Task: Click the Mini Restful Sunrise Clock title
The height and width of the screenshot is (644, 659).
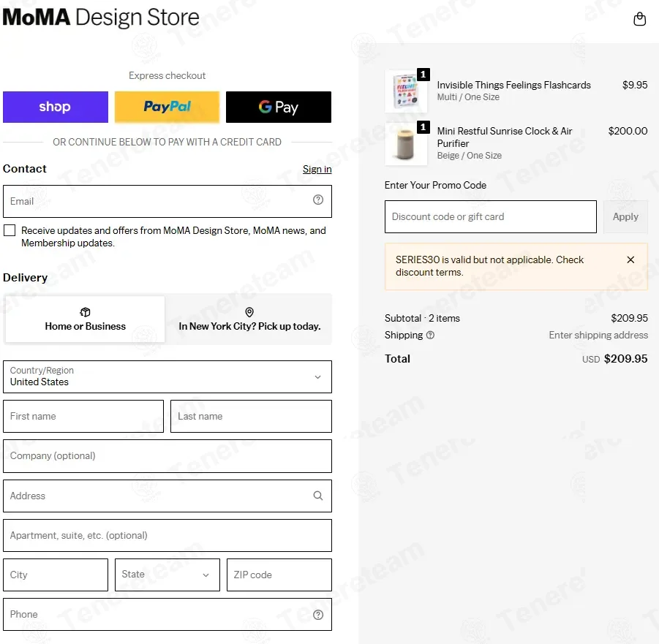Action: pos(505,137)
